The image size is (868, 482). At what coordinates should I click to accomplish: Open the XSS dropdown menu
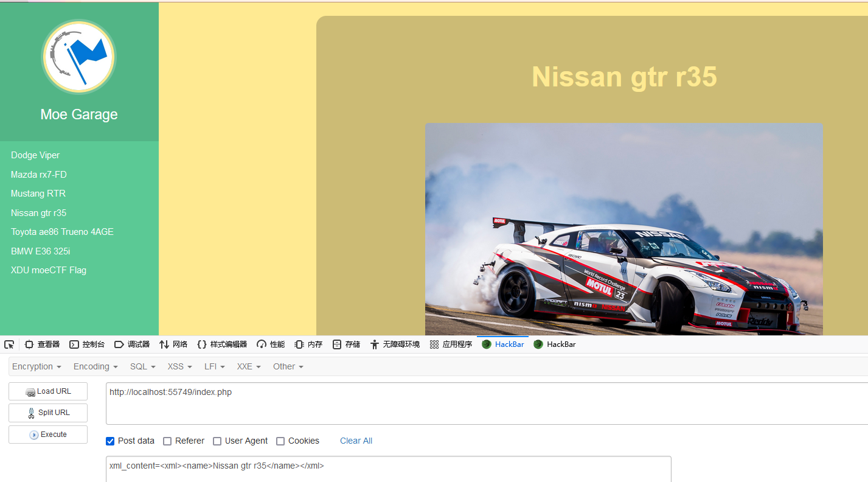point(180,366)
